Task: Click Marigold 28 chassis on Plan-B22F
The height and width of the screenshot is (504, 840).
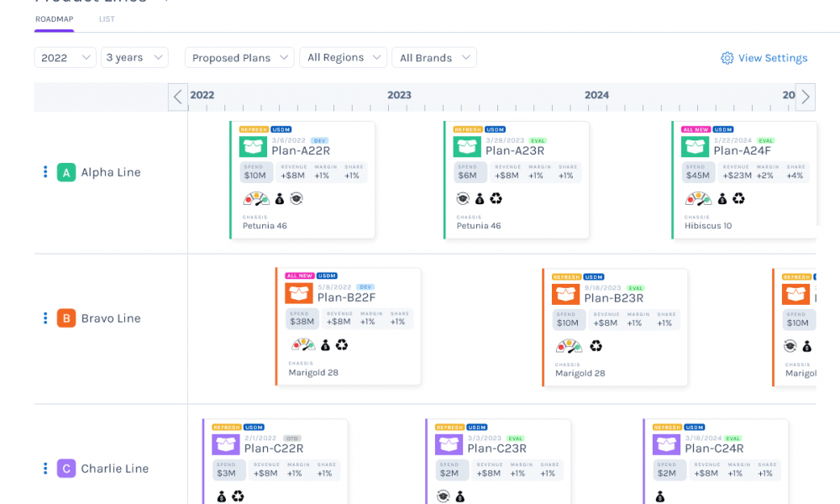Action: tap(313, 373)
